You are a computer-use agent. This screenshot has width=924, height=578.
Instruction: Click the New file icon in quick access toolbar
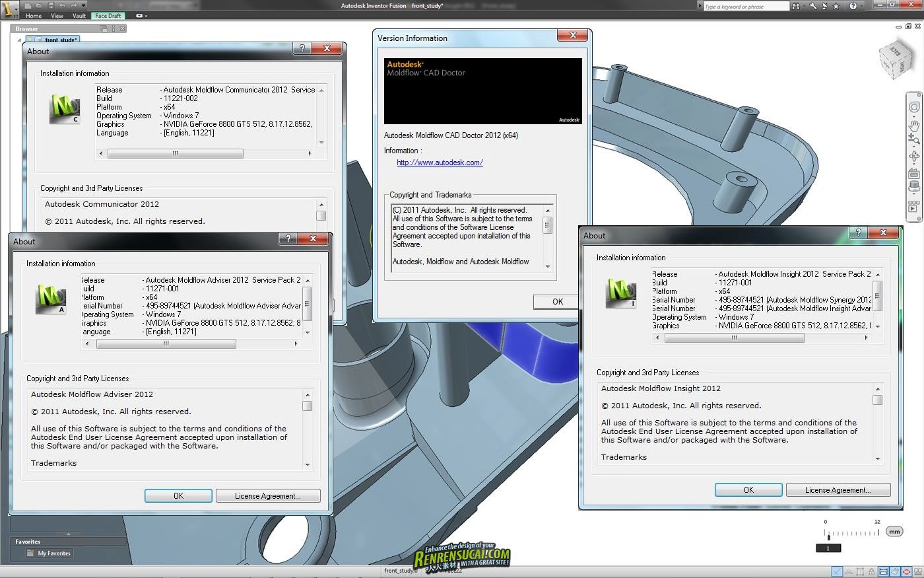pos(28,6)
